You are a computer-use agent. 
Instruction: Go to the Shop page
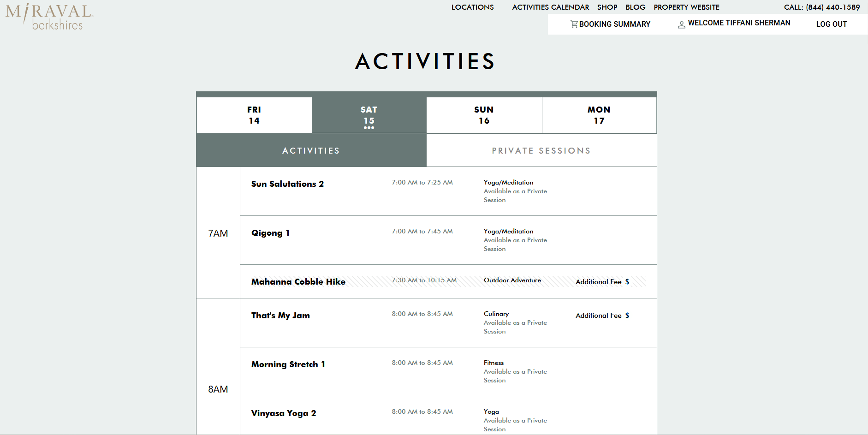(x=607, y=7)
